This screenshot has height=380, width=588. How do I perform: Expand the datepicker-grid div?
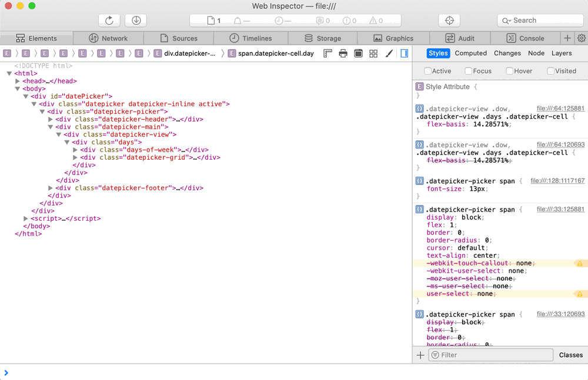coord(75,157)
